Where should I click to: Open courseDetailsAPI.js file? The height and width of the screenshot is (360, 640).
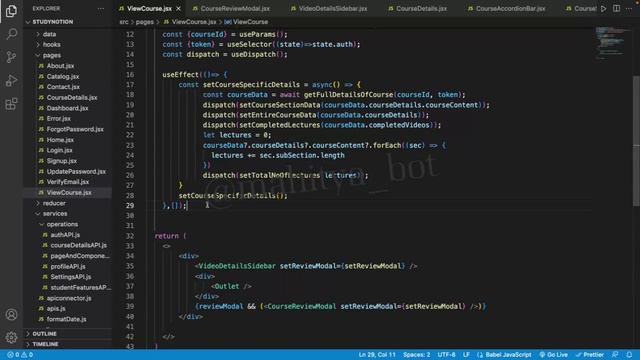click(x=78, y=245)
